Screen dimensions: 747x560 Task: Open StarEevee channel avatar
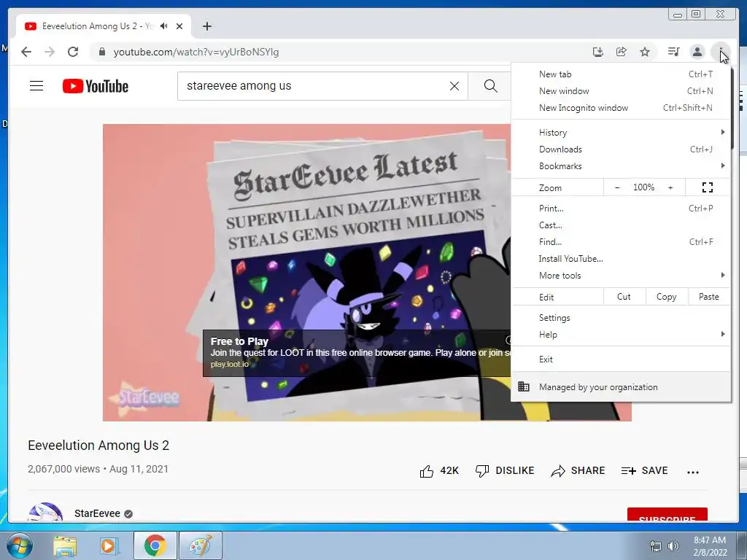[45, 512]
